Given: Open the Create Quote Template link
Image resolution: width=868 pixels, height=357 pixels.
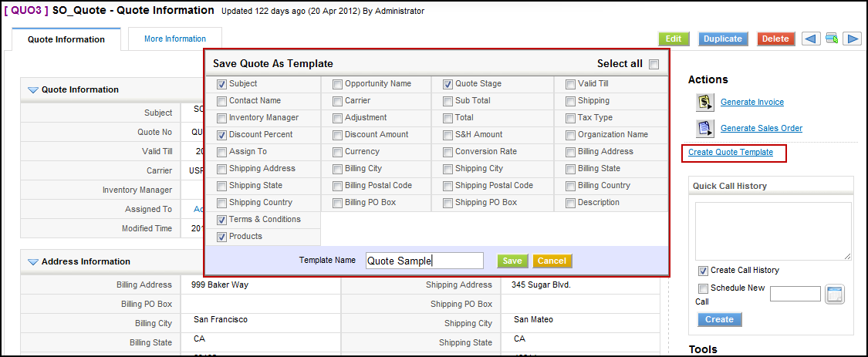Looking at the screenshot, I should 731,153.
